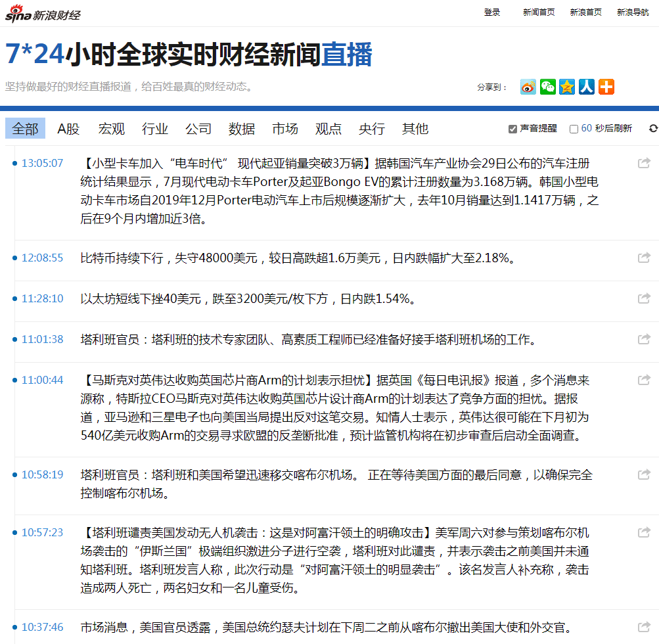Click the 美国总统约瑟夫计划 news text
This screenshot has height=644, width=659.
(327, 628)
